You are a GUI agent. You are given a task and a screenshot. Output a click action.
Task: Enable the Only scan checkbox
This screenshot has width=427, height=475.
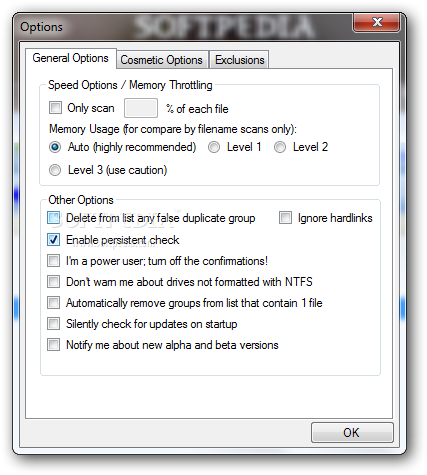point(55,108)
